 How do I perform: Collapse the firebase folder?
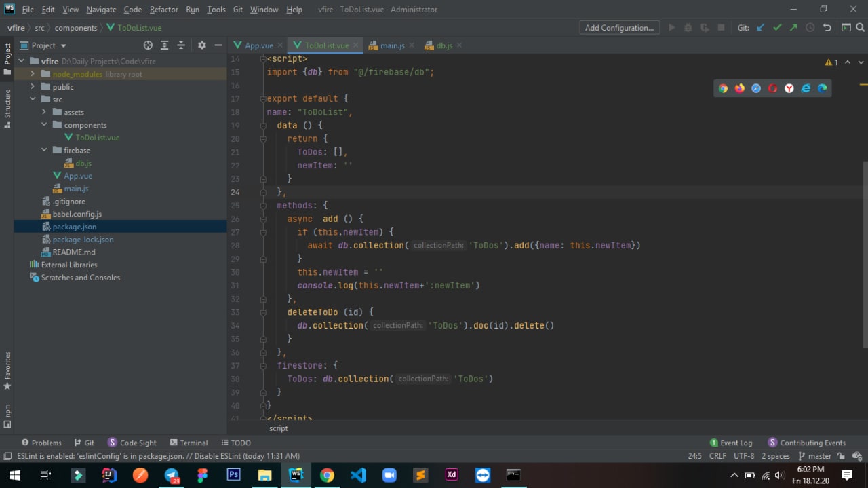(x=44, y=151)
